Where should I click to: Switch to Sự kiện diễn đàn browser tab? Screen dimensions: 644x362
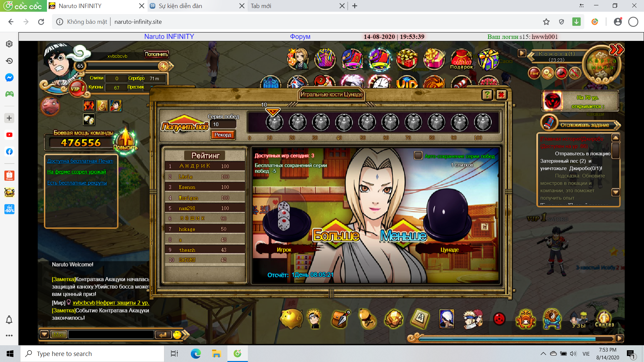click(197, 6)
